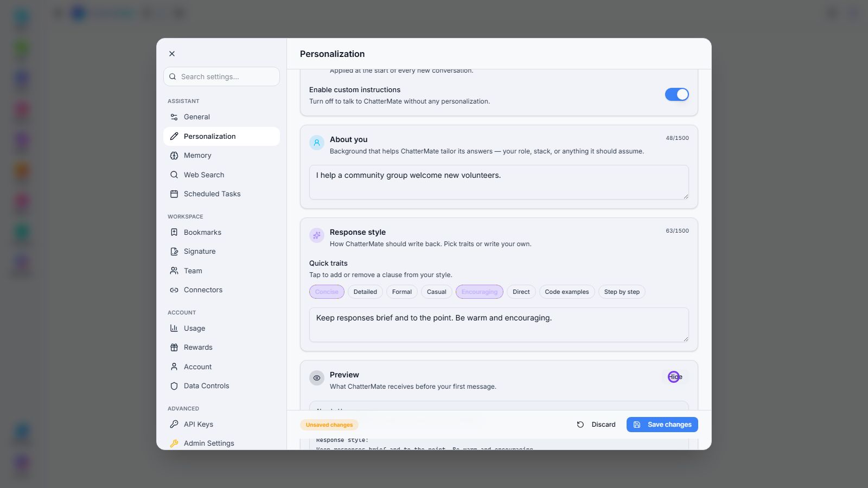Viewport: 868px width, 488px height.
Task: Hide the Preview section
Action: (x=675, y=377)
